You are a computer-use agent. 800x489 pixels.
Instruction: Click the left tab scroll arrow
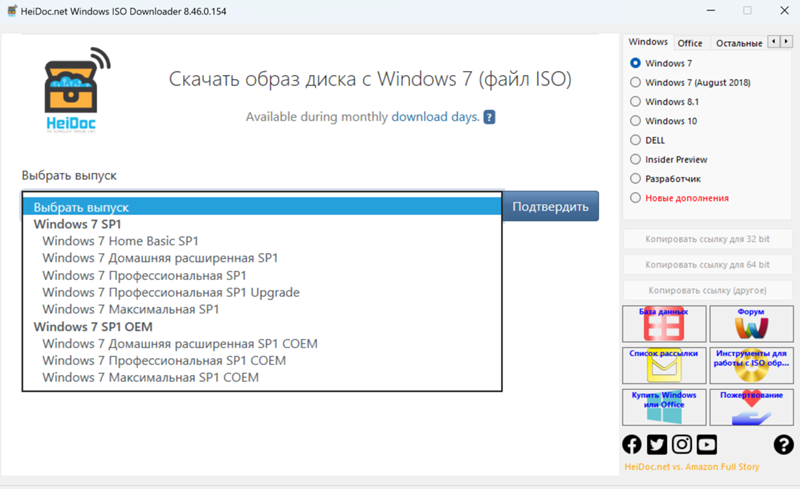click(774, 41)
